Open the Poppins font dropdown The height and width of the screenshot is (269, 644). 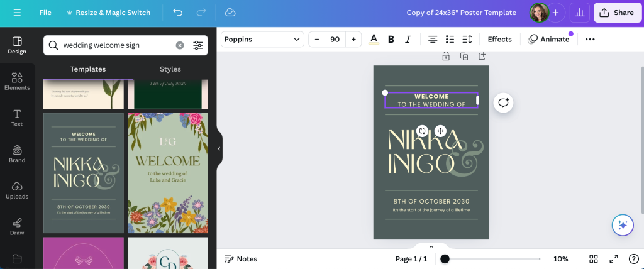pos(262,40)
